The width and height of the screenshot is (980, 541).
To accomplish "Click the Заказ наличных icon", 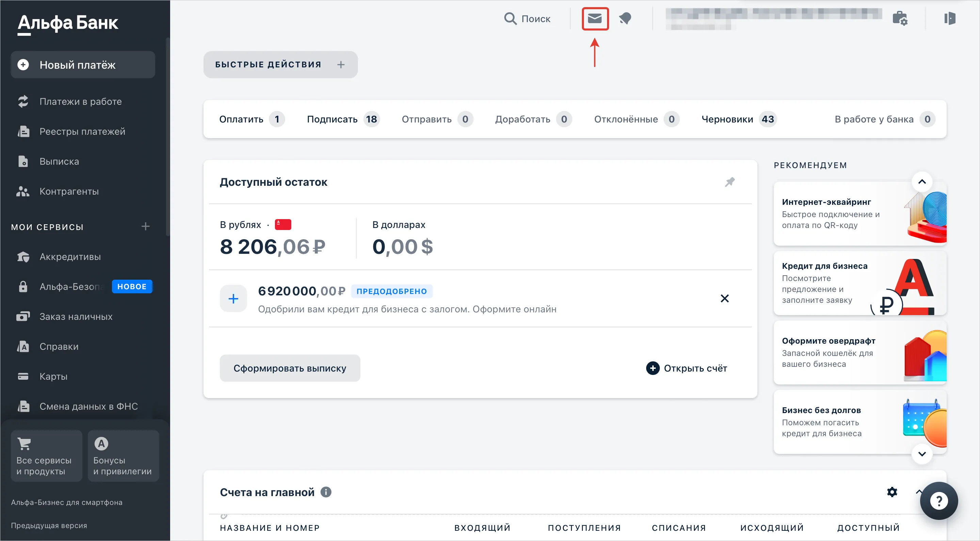I will pos(23,316).
